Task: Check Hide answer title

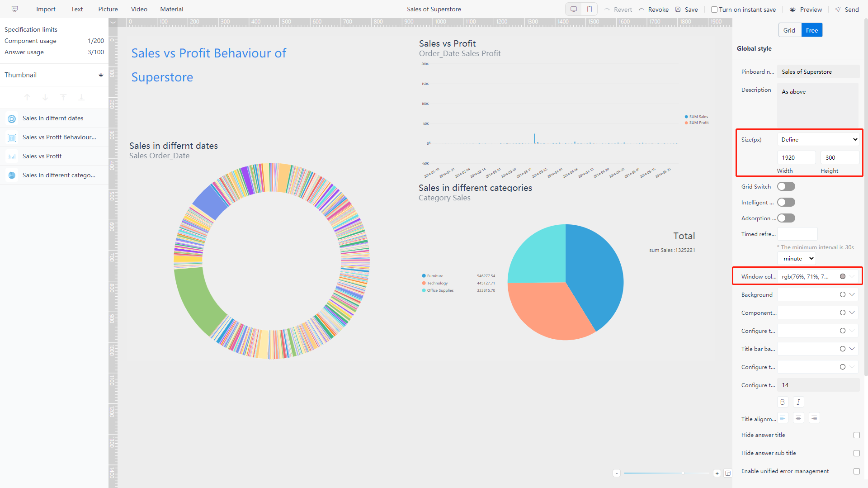Action: coord(857,435)
